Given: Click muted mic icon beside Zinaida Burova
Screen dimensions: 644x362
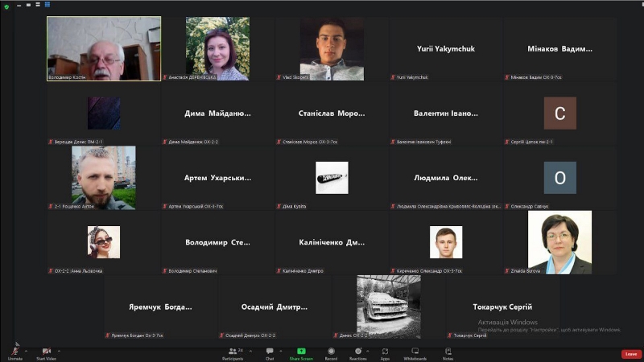Looking at the screenshot, I should tap(507, 271).
